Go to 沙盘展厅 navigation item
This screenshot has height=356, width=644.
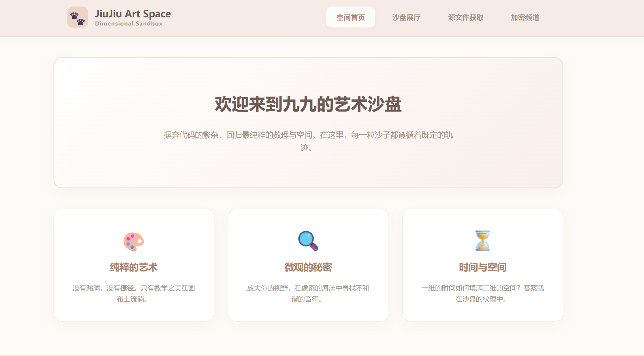coord(406,17)
